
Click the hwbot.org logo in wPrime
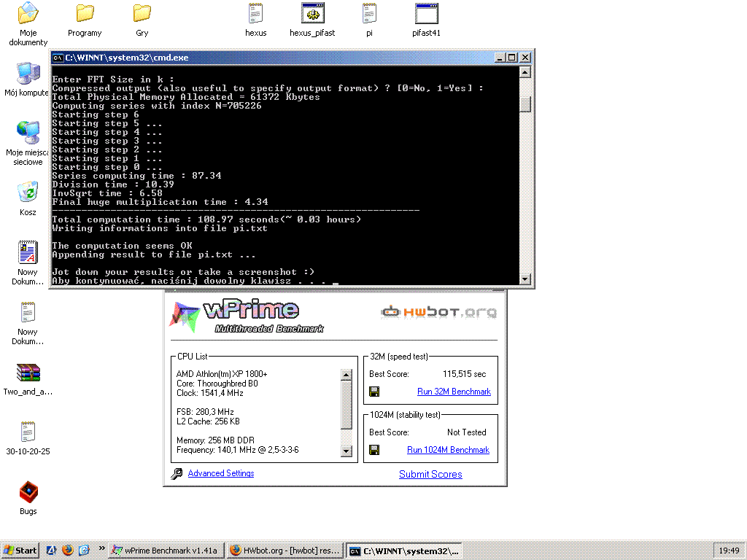coord(438,312)
